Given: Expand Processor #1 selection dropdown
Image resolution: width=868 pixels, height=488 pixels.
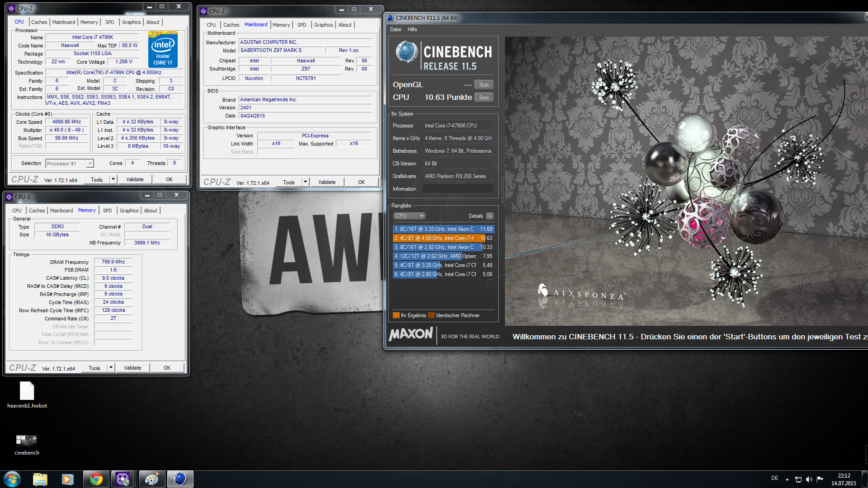Looking at the screenshot, I should [x=90, y=164].
